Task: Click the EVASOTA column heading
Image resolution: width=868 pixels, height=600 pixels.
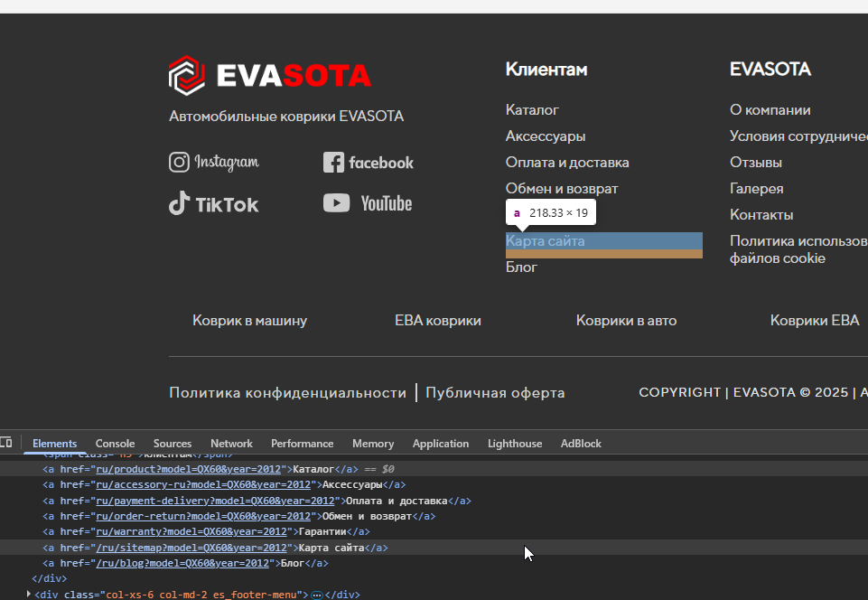Action: [770, 70]
